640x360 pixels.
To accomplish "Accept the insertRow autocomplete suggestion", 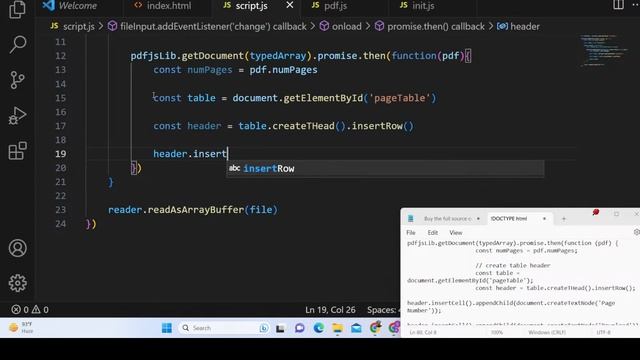I will [385, 169].
